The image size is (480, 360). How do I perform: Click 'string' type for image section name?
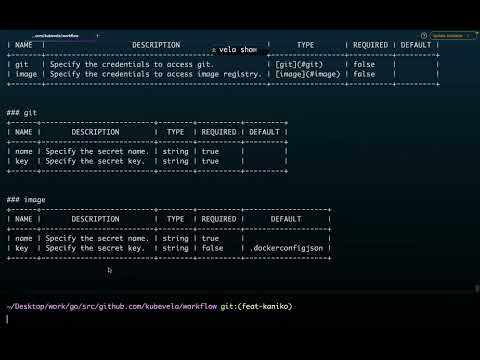coord(175,238)
